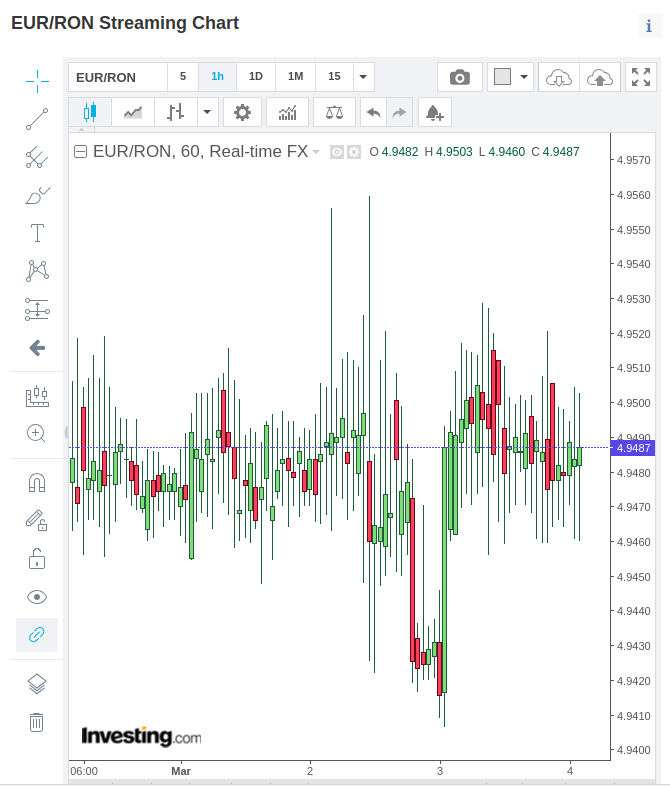The width and height of the screenshot is (670, 786).
Task: Open chart settings gear
Action: pyautogui.click(x=242, y=112)
